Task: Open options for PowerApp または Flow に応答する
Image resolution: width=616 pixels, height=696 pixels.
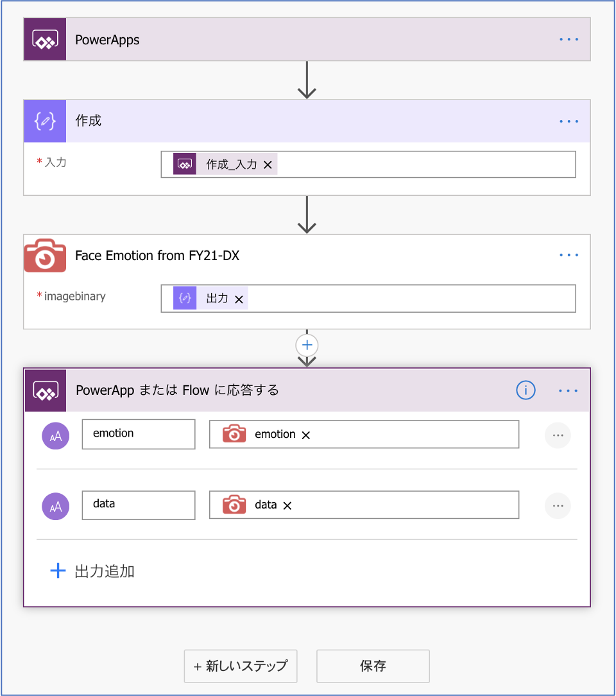Action: point(568,390)
